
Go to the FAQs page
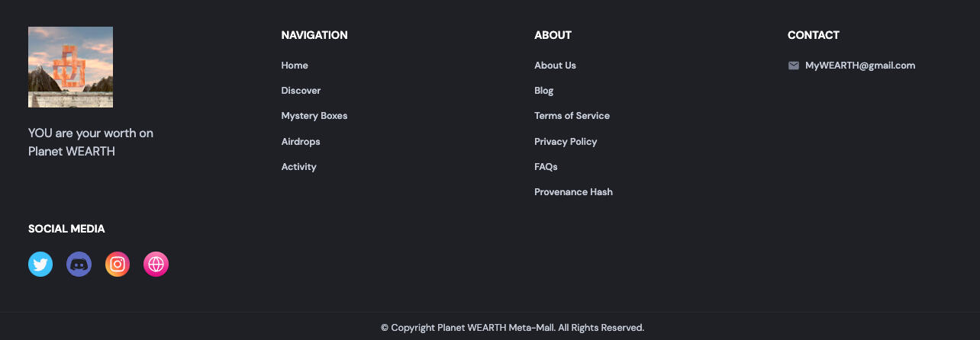click(x=546, y=167)
